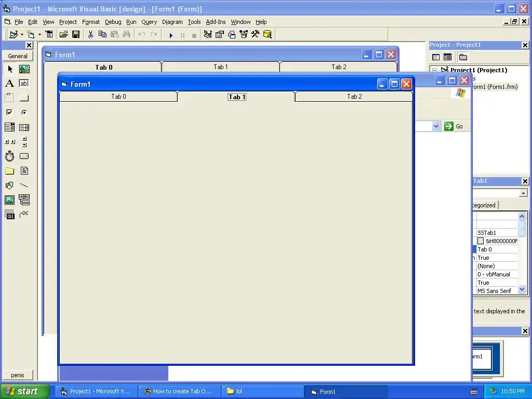
Task: Open the Data View Window toolbar icon
Action: (268, 34)
